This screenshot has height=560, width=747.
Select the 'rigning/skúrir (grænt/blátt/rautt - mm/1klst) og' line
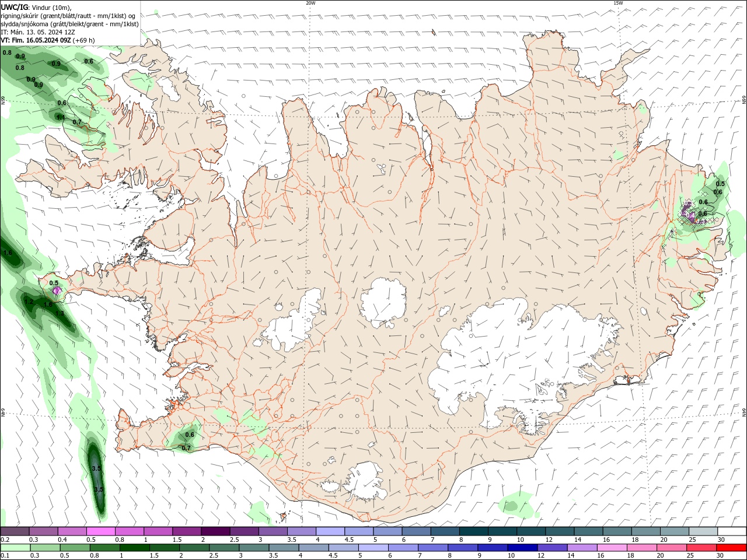68,16
